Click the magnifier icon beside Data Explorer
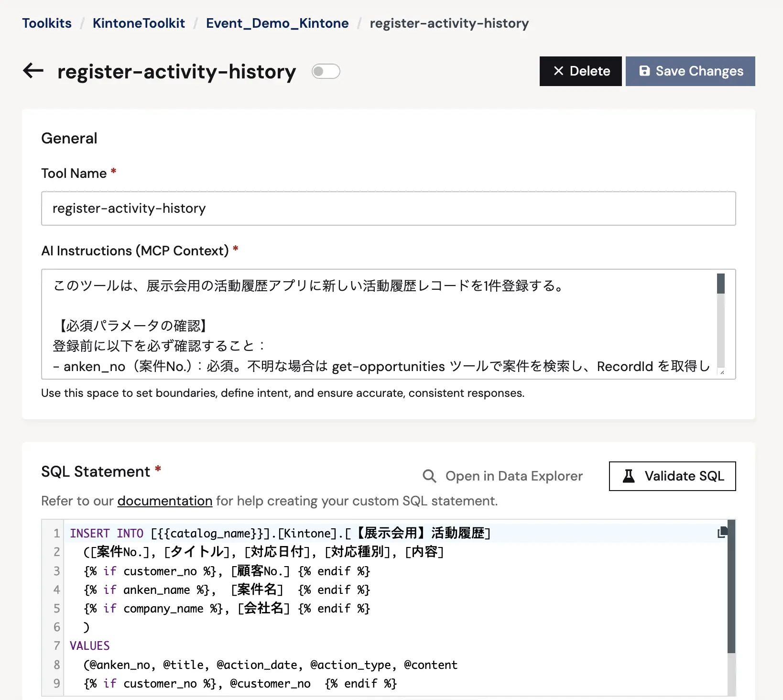The height and width of the screenshot is (700, 783). [429, 476]
